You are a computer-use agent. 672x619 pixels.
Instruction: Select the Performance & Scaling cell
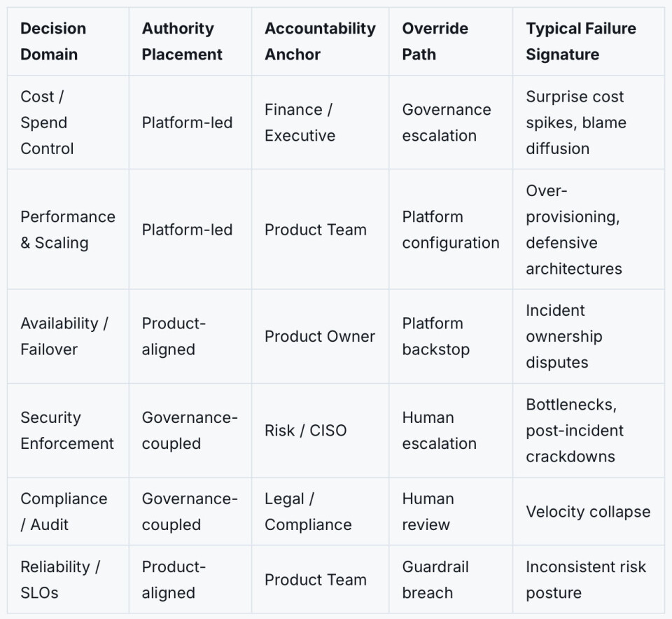68,230
